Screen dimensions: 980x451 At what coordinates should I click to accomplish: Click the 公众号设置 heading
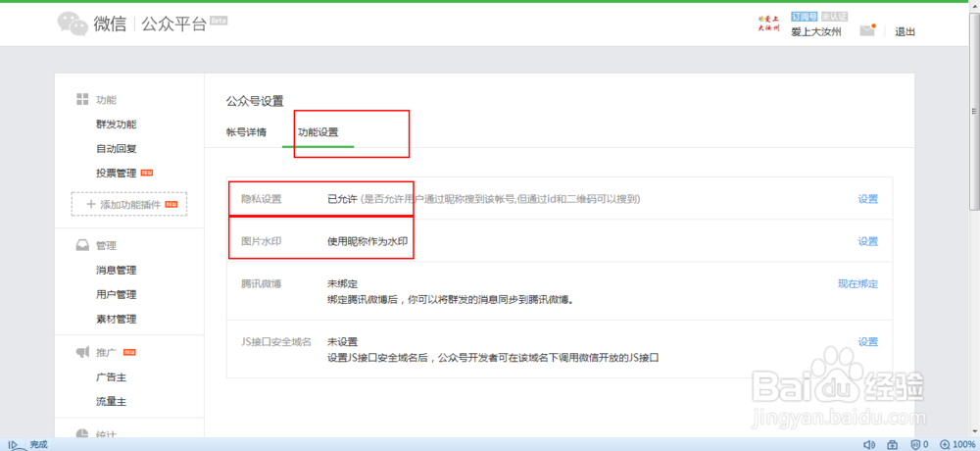point(255,101)
